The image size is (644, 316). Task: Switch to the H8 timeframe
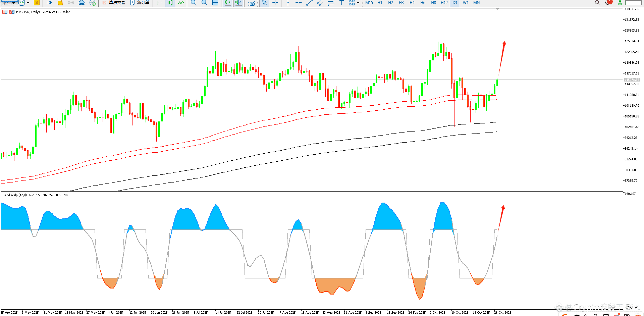click(433, 3)
